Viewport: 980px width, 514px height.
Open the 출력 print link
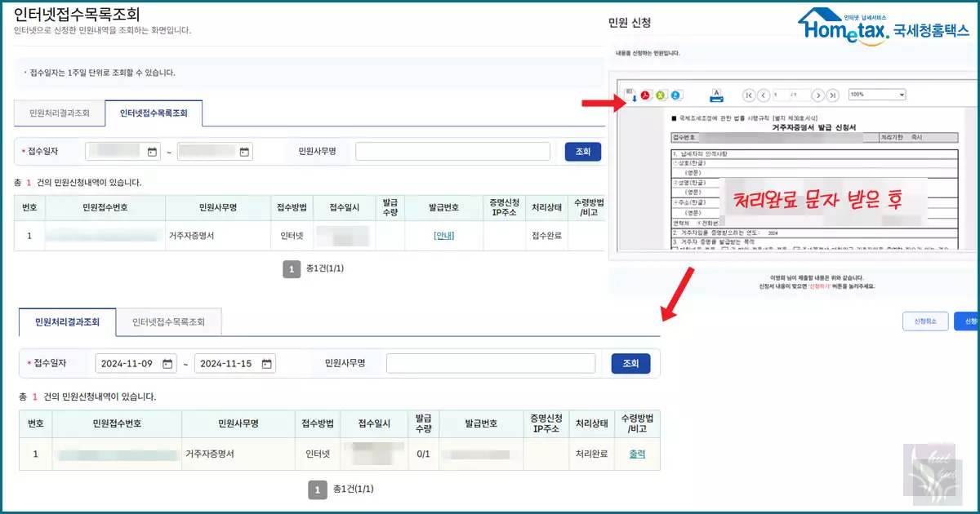tap(636, 452)
